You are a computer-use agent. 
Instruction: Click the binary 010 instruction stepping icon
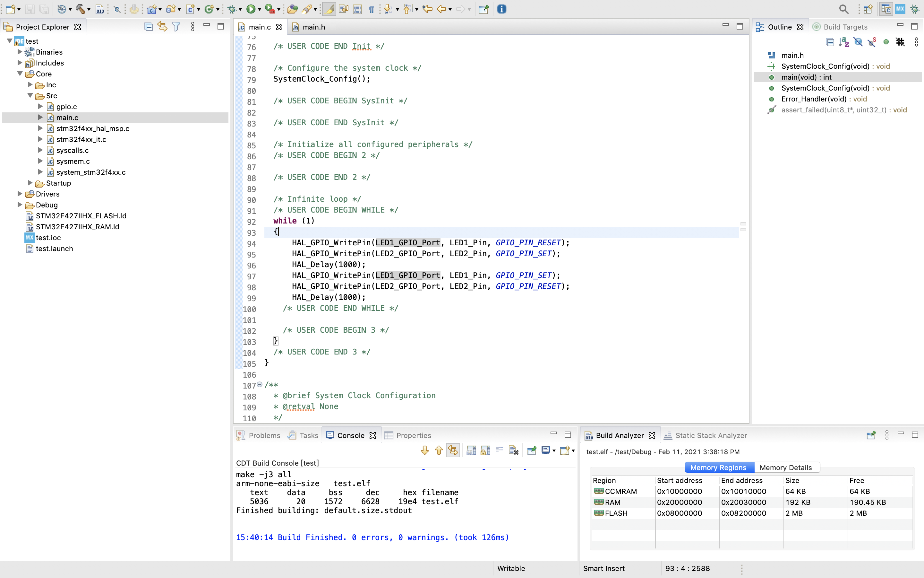click(x=100, y=9)
